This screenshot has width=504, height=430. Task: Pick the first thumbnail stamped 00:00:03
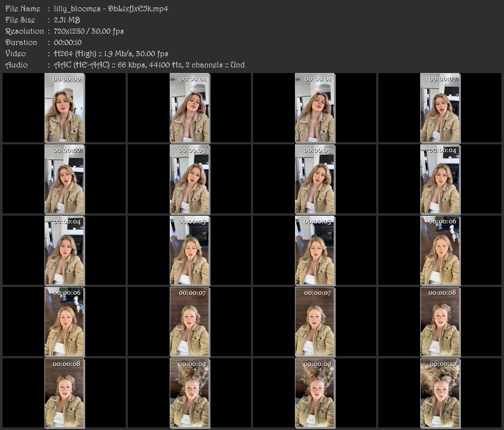click(x=190, y=179)
